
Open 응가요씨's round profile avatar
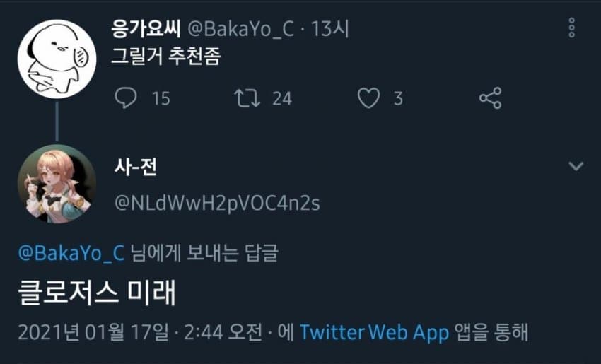pos(56,57)
